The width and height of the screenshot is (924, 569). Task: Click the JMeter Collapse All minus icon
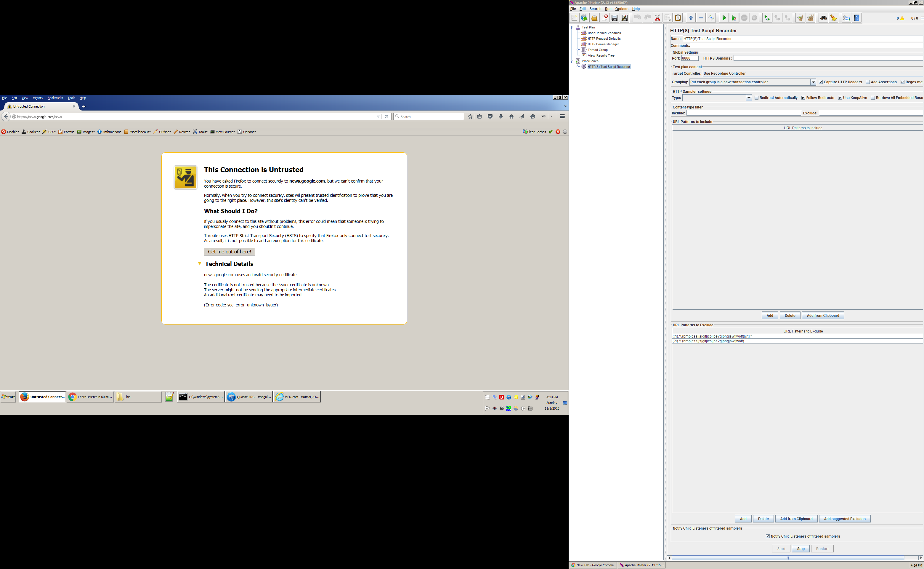point(701,18)
